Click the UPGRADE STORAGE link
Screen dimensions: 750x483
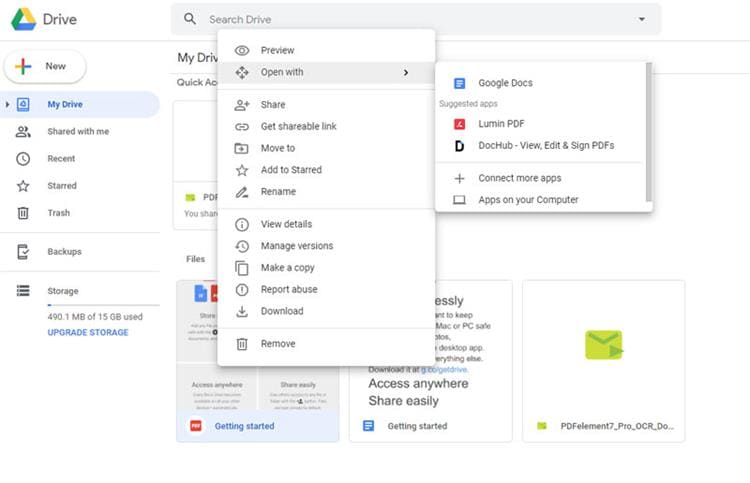point(88,332)
